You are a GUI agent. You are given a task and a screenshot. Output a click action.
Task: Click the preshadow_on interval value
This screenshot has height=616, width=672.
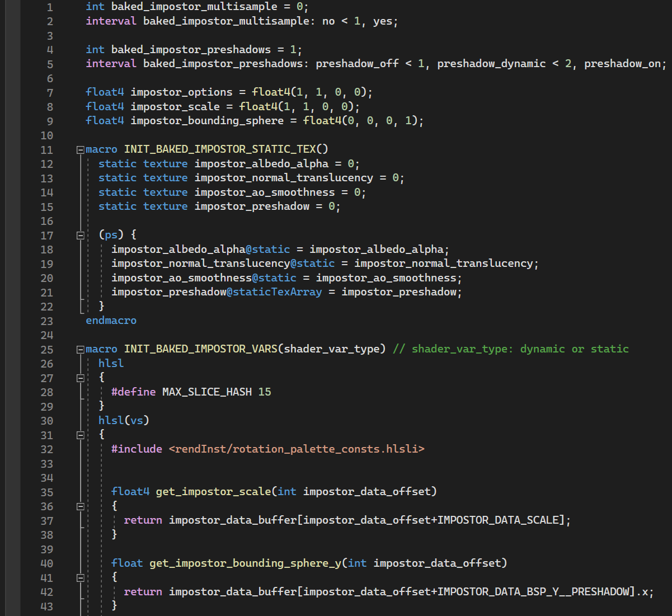[622, 63]
